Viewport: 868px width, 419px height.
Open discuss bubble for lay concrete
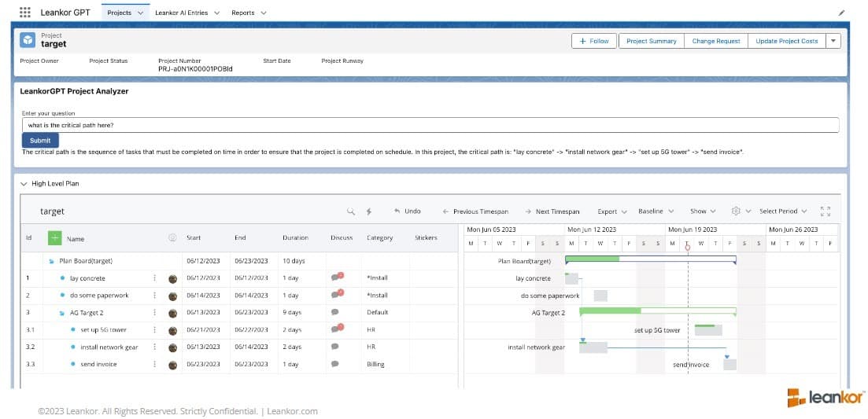[337, 277]
